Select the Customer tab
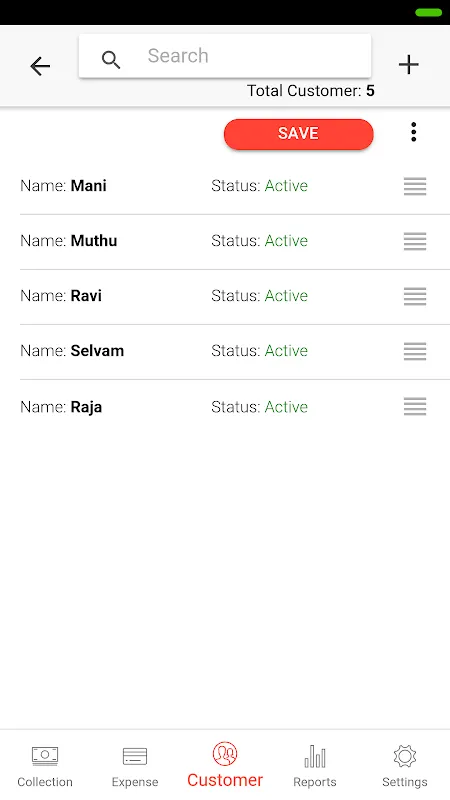The image size is (450, 800). coord(225,765)
